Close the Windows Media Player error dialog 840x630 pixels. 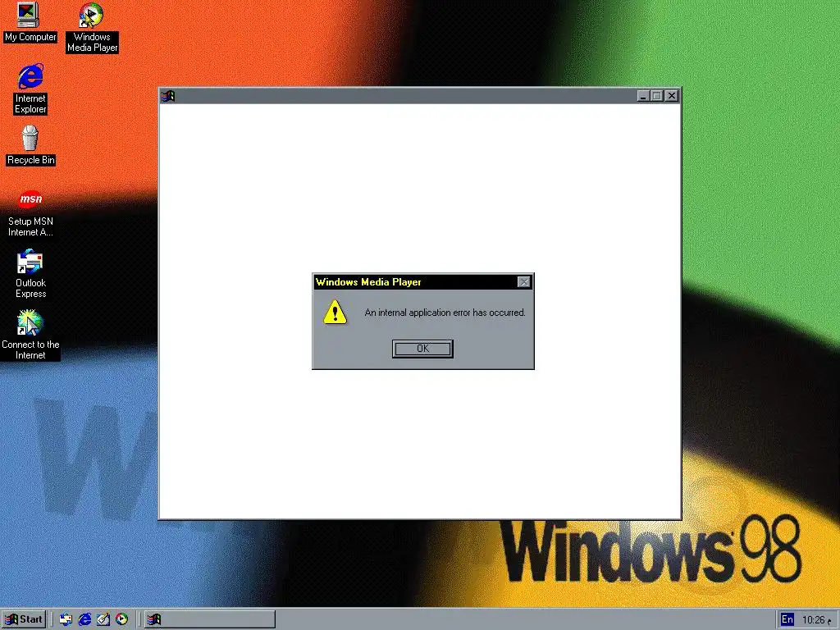tap(524, 282)
